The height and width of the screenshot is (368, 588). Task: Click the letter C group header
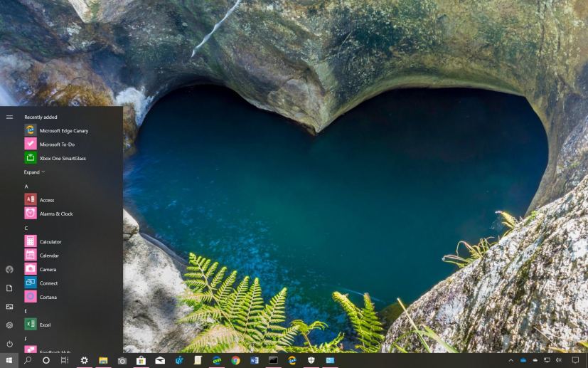click(x=26, y=228)
